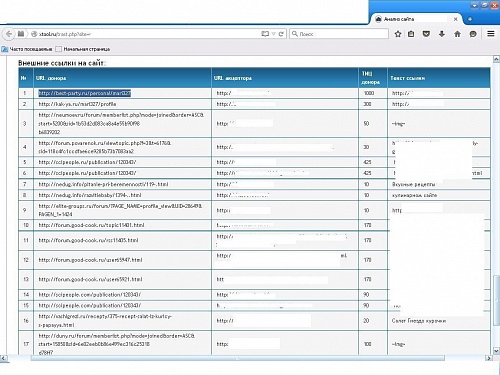
Task: Click the horizontal scrollbar thumb
Action: [238, 358]
